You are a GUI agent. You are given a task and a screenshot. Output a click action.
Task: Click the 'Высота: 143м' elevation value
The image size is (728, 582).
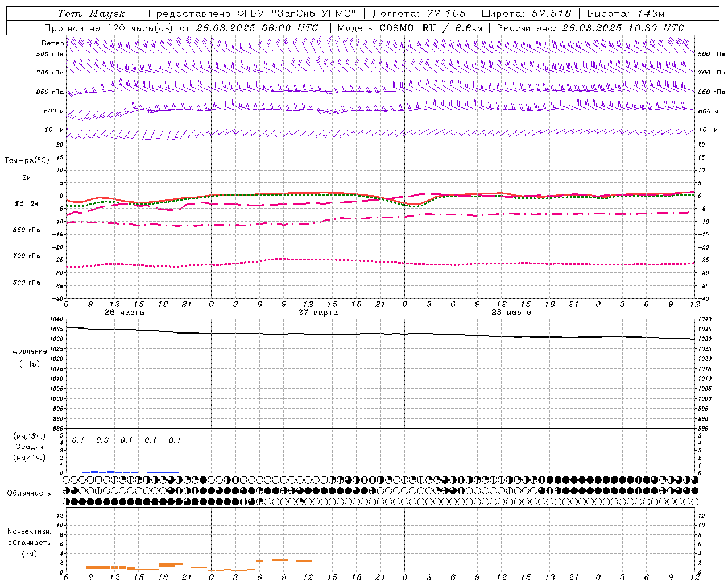click(626, 14)
